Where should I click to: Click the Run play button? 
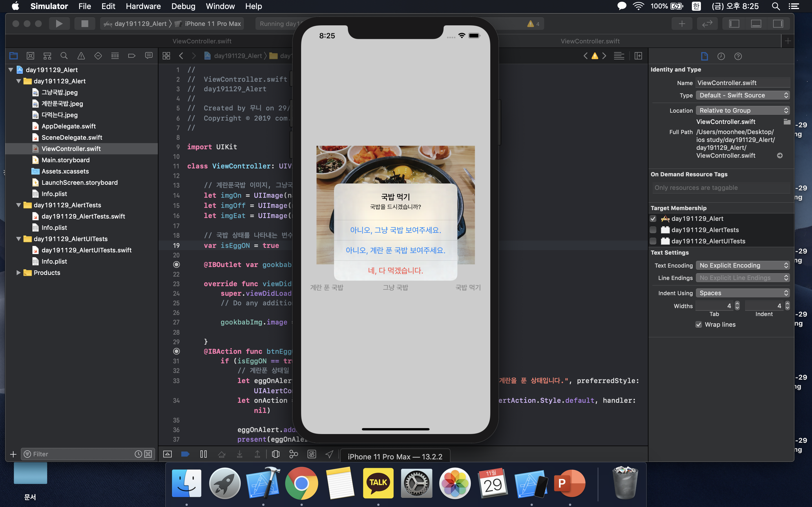59,23
